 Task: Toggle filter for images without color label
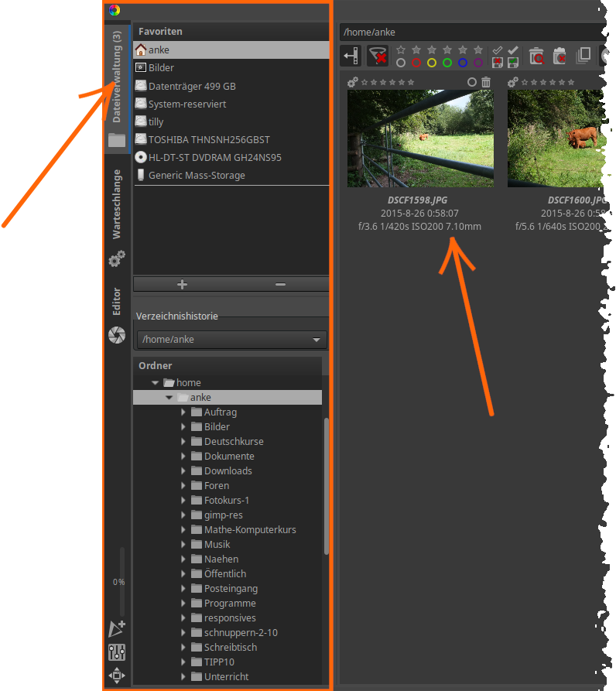point(401,63)
